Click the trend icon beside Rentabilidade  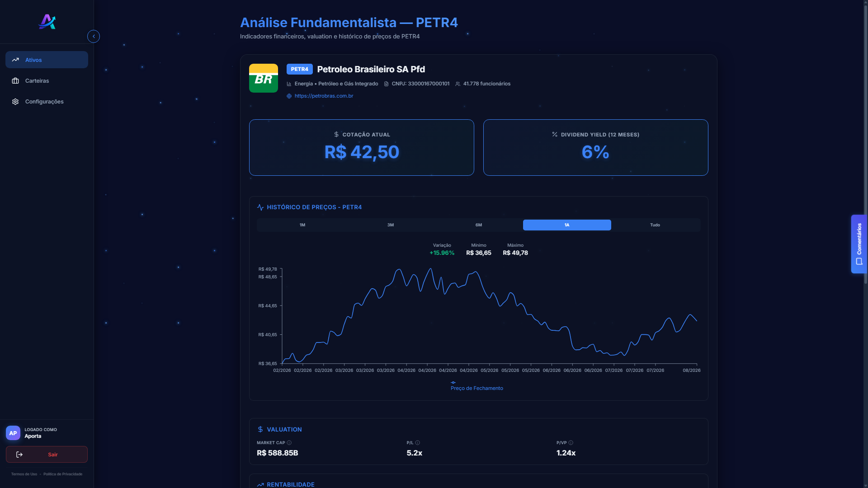[260, 485]
